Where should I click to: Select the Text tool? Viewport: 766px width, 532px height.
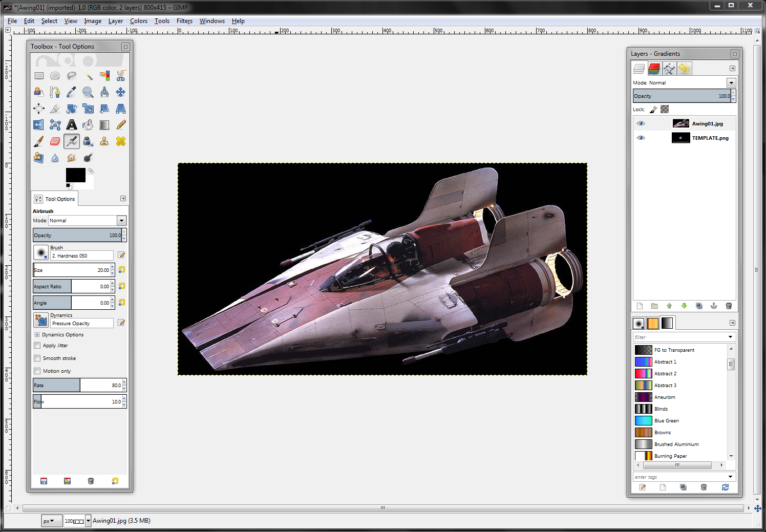click(72, 125)
